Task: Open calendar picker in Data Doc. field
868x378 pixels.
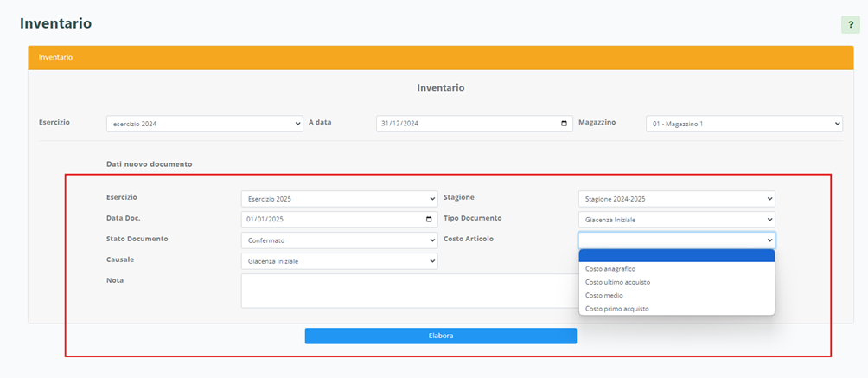Action: 430,220
